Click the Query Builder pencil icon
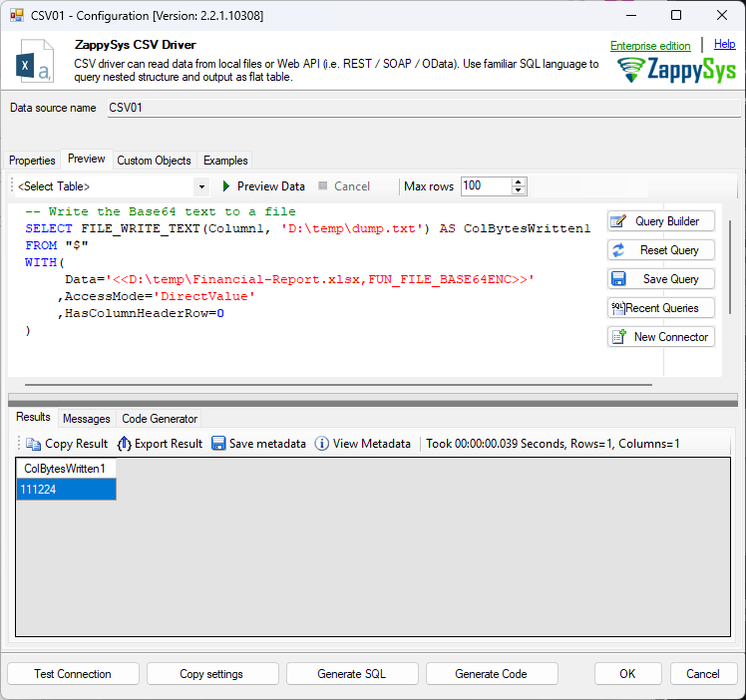The height and width of the screenshot is (700, 746). tap(618, 221)
